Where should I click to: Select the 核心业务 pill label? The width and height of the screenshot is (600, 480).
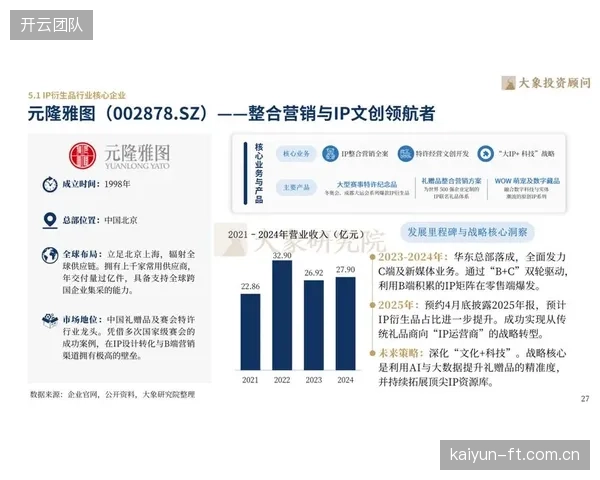tap(297, 153)
